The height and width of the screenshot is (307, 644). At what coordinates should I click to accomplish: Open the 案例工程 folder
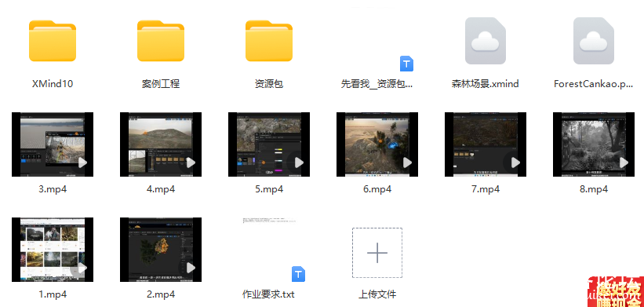pyautogui.click(x=161, y=41)
